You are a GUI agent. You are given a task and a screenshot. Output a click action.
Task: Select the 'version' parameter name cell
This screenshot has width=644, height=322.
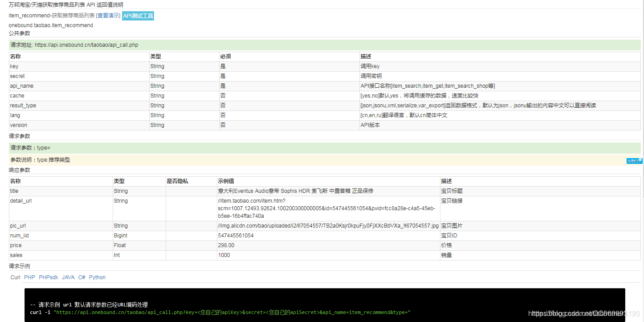coord(79,125)
